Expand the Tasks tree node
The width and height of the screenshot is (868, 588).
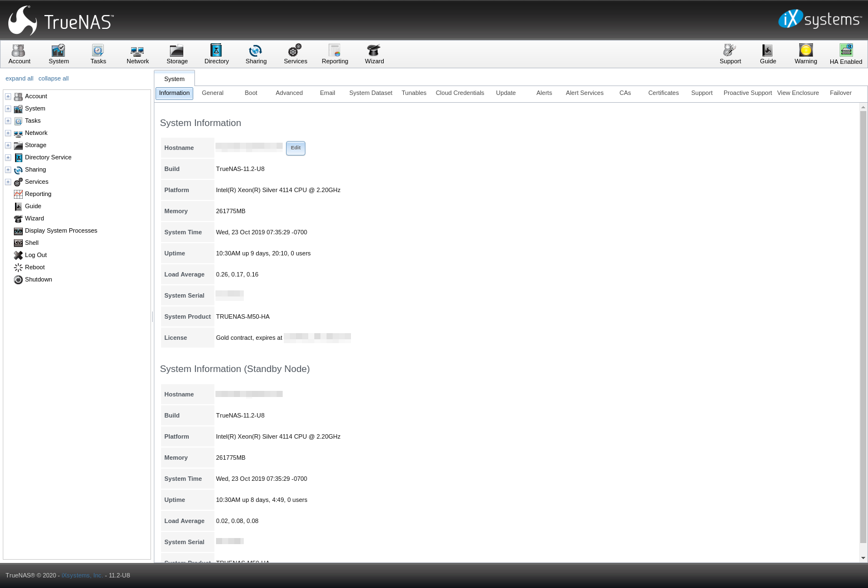pos(8,120)
